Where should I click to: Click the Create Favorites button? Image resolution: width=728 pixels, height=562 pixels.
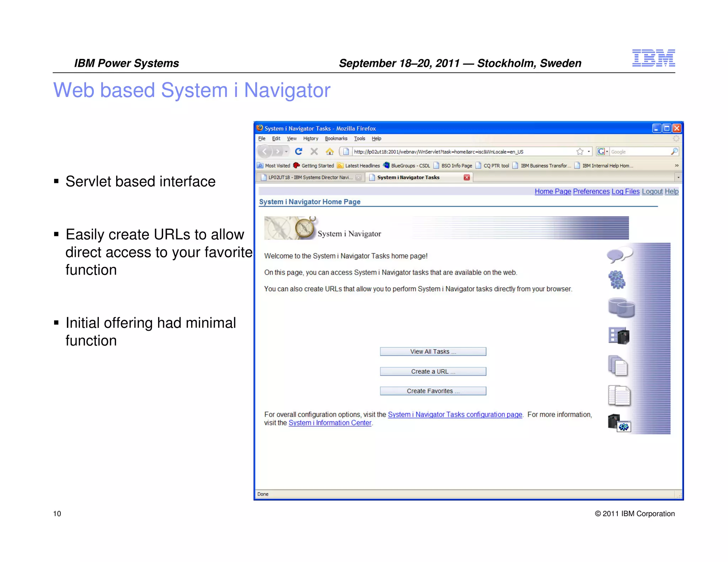pyautogui.click(x=433, y=391)
